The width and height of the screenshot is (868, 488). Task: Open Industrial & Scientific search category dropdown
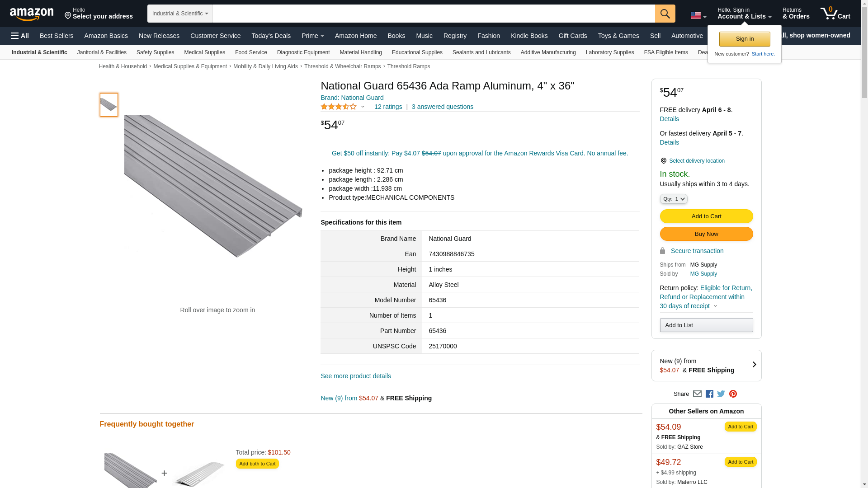coord(179,14)
